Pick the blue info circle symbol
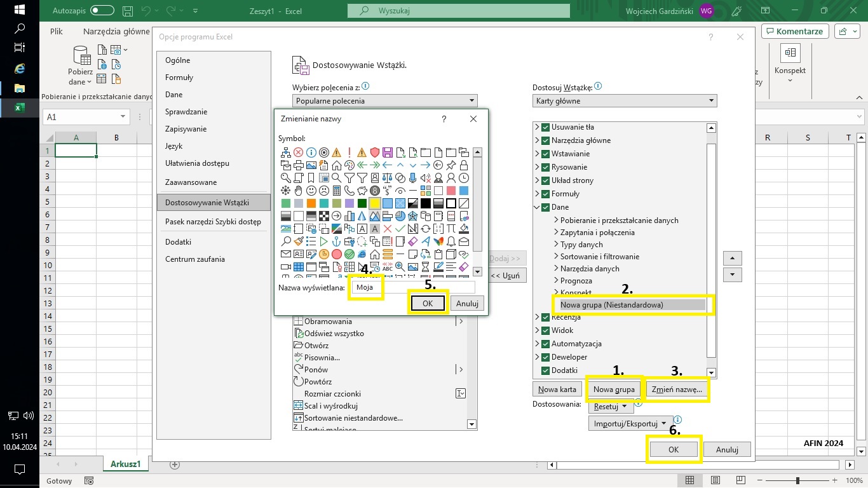The width and height of the screenshot is (868, 488). click(311, 152)
